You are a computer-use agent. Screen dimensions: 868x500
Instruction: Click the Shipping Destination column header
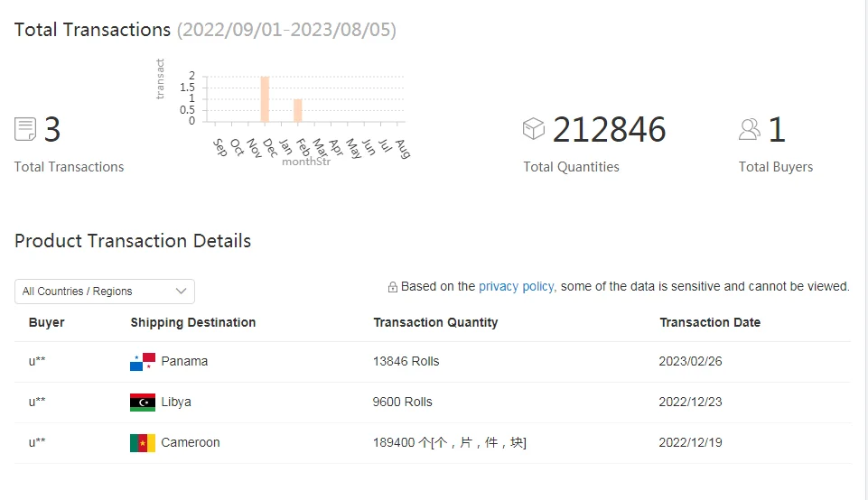point(192,322)
